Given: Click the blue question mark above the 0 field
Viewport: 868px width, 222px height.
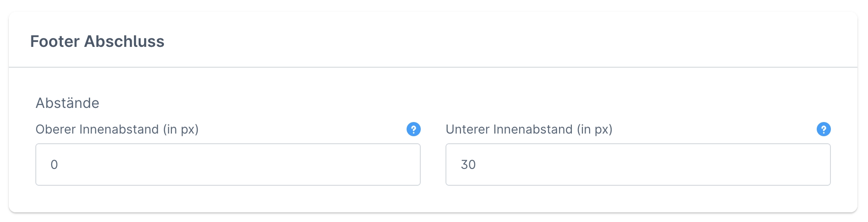Looking at the screenshot, I should point(413,130).
